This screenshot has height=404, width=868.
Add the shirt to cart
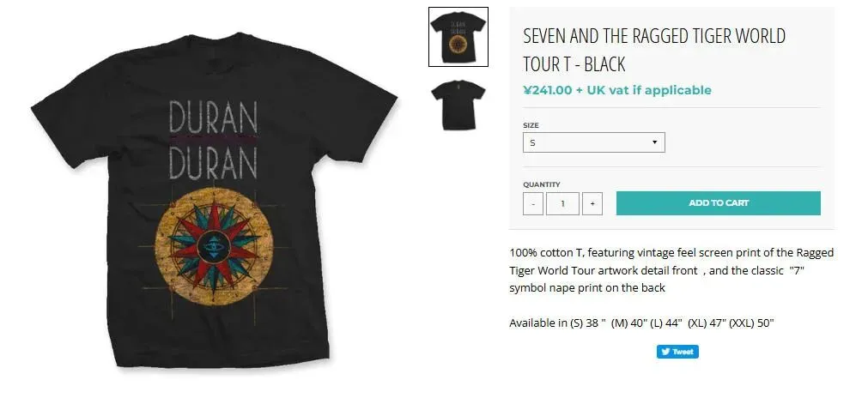click(719, 203)
